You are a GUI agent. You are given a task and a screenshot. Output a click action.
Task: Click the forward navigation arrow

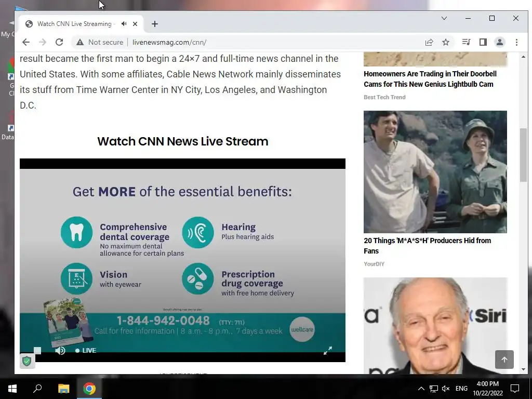43,42
